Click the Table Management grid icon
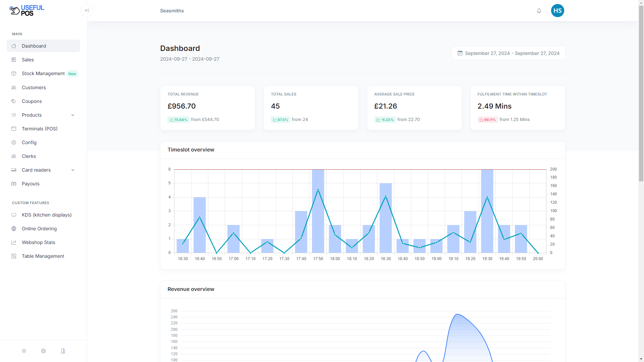This screenshot has height=362, width=644. click(x=14, y=256)
